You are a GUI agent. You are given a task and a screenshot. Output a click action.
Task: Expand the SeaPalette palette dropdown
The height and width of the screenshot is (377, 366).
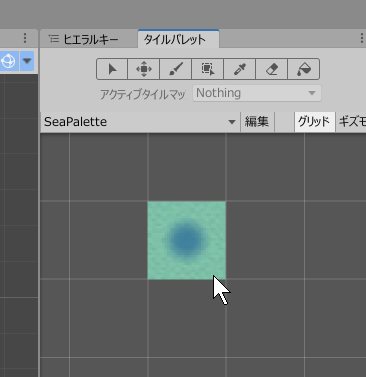[x=140, y=122]
